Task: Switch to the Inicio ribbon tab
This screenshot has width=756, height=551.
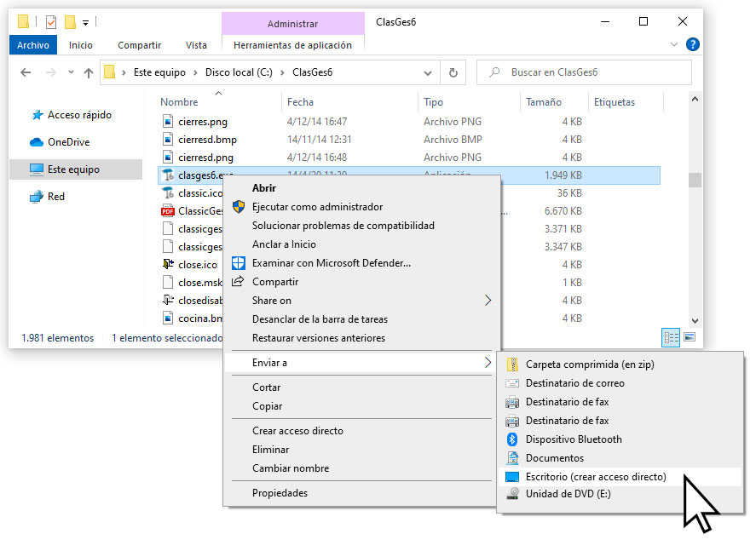Action: pyautogui.click(x=80, y=45)
